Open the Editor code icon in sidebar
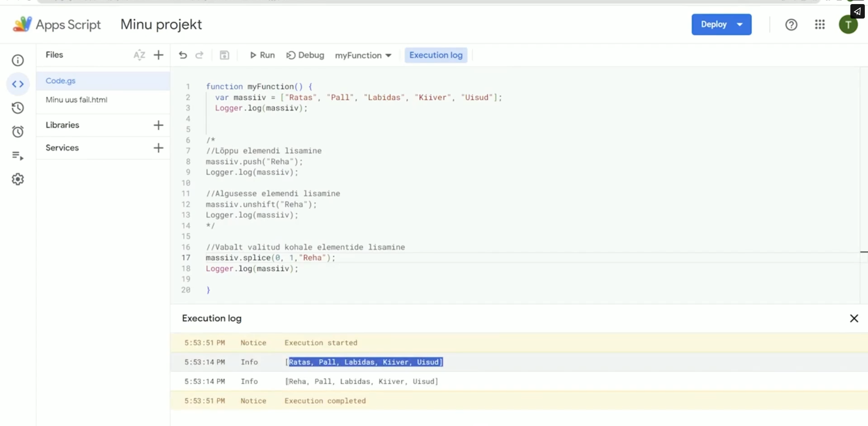Screen dimensions: 868x426 [18, 84]
